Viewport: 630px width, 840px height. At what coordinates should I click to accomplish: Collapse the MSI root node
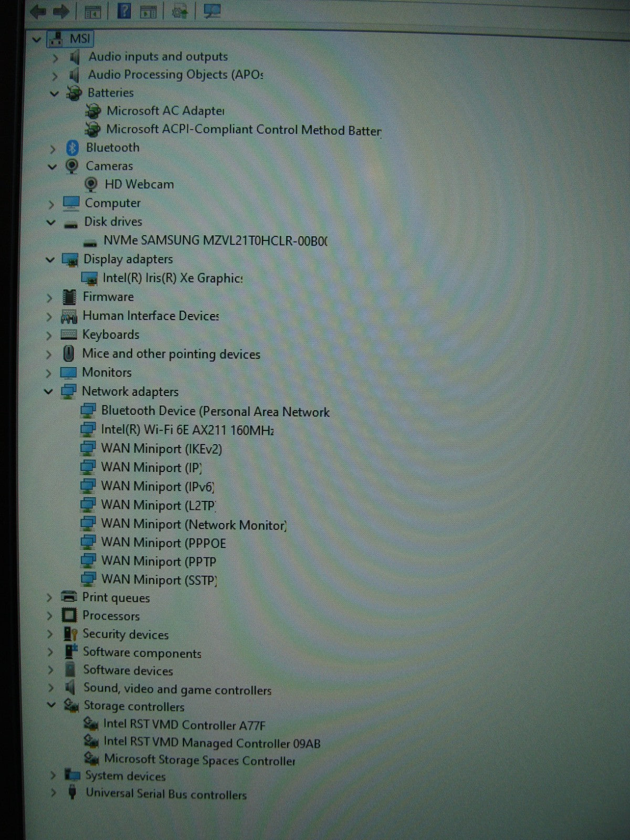pyautogui.click(x=36, y=39)
